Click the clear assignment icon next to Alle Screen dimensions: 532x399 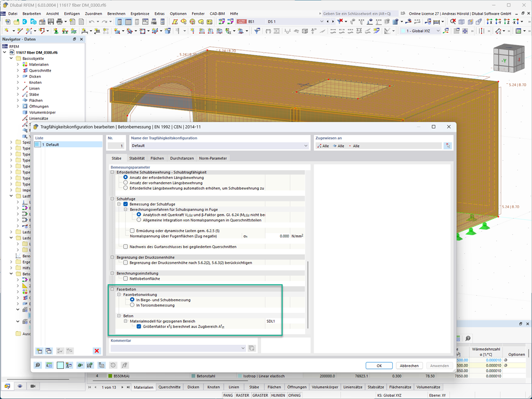point(448,146)
